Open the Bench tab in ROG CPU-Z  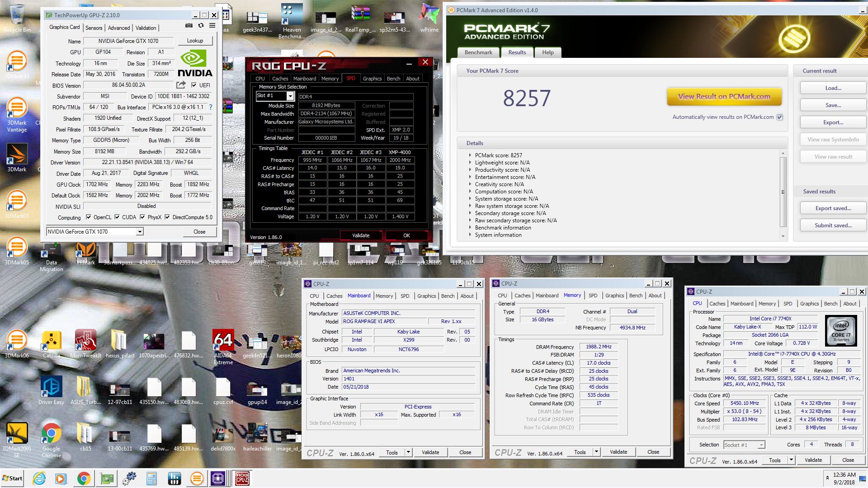[393, 79]
